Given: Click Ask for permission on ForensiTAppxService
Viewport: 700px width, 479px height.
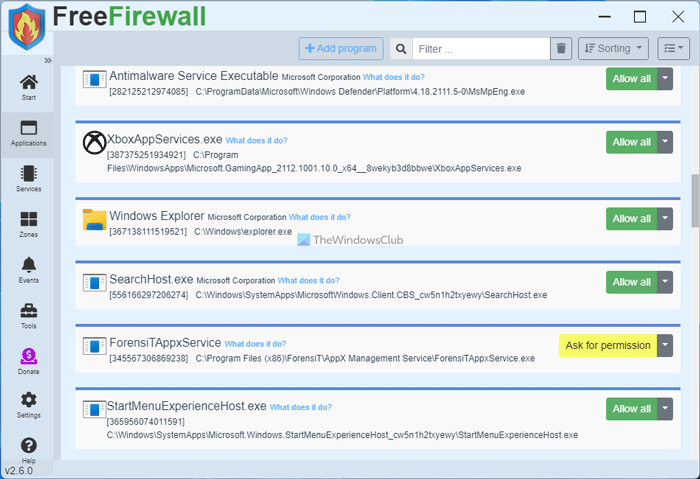Looking at the screenshot, I should coord(608,346).
